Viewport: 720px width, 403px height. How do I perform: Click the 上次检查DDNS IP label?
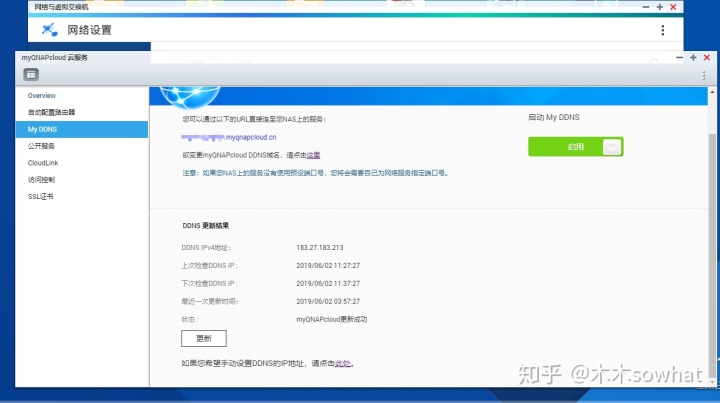coord(209,265)
